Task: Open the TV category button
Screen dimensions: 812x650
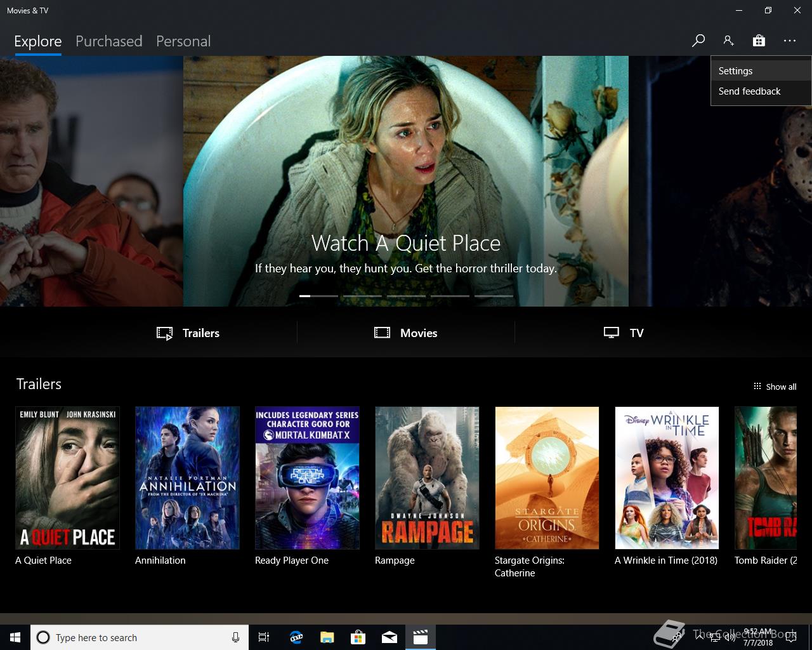Action: [x=624, y=333]
